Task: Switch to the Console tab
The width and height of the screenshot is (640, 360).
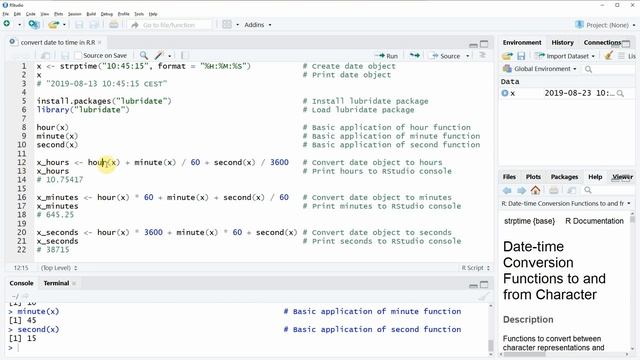Action: coord(21,283)
